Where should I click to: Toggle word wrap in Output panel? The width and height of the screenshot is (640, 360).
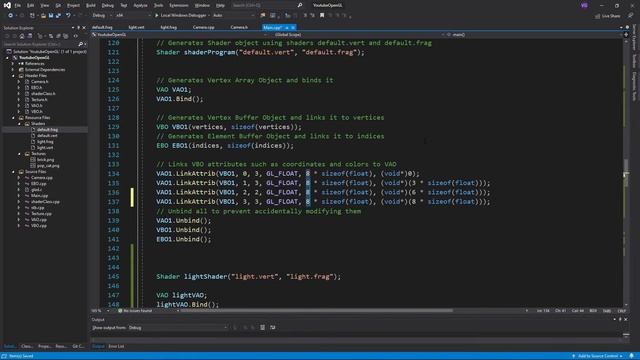[x=273, y=327]
